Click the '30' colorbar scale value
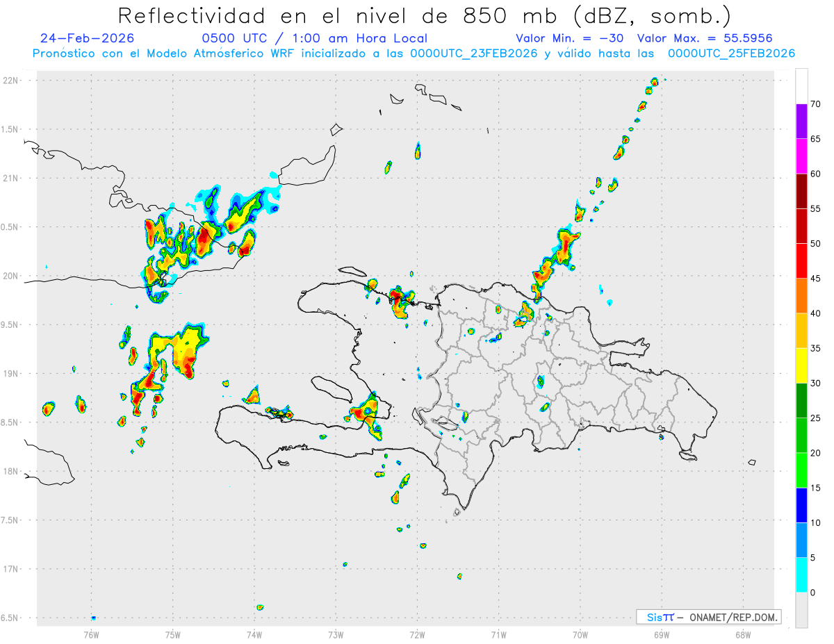The image size is (834, 644). [x=815, y=383]
